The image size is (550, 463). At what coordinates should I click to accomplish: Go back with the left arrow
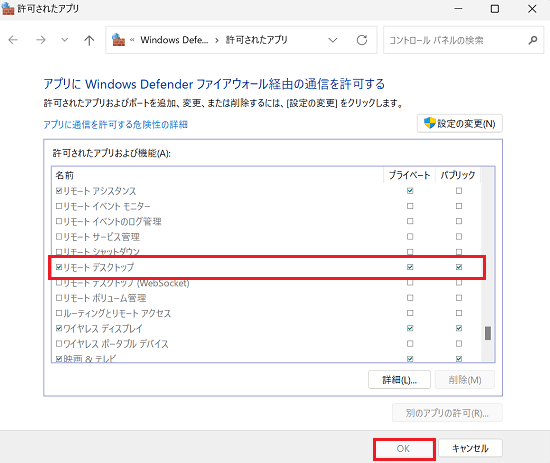[13, 40]
